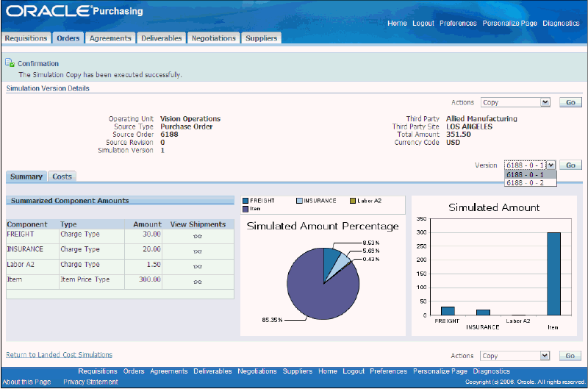
Task: Click footer Agreements link
Action: [x=169, y=371]
